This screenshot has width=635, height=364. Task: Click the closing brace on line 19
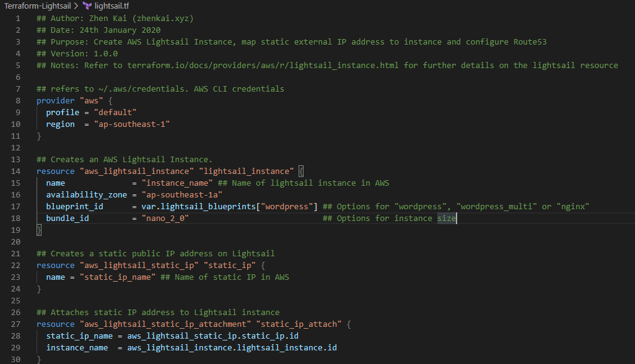pyautogui.click(x=39, y=230)
